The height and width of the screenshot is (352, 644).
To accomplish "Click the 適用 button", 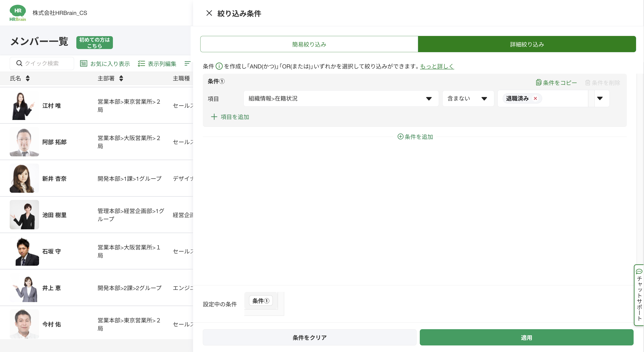I will coord(527,338).
